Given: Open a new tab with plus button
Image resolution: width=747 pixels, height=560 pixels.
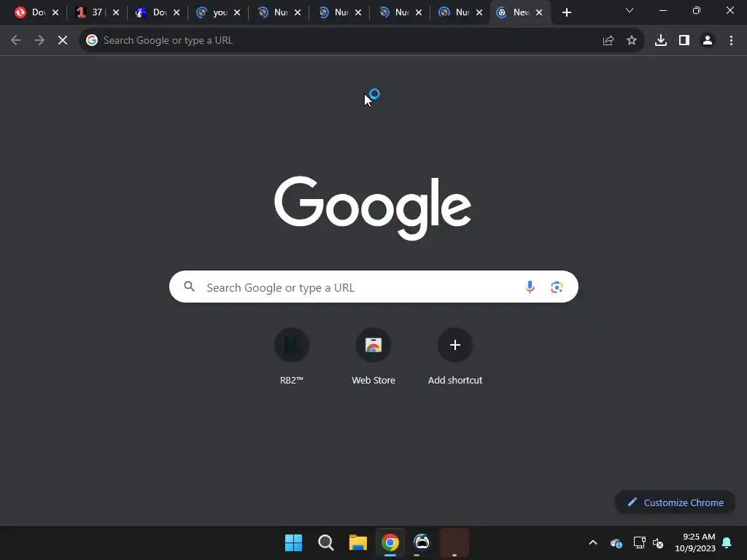Looking at the screenshot, I should 566,12.
